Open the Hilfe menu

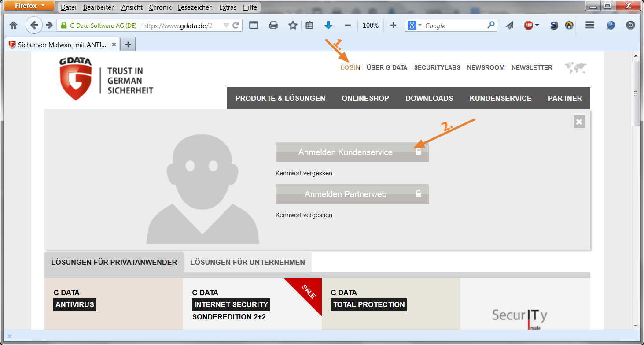[x=250, y=7]
